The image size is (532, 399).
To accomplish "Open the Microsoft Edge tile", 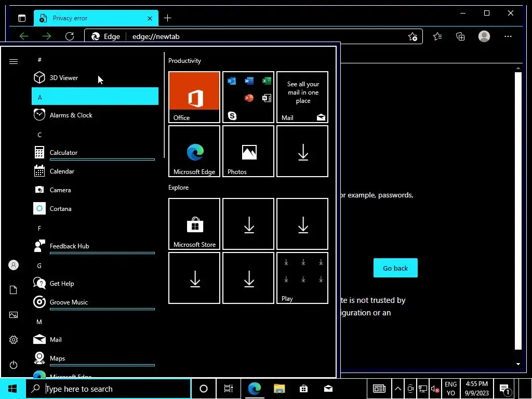I will (194, 151).
